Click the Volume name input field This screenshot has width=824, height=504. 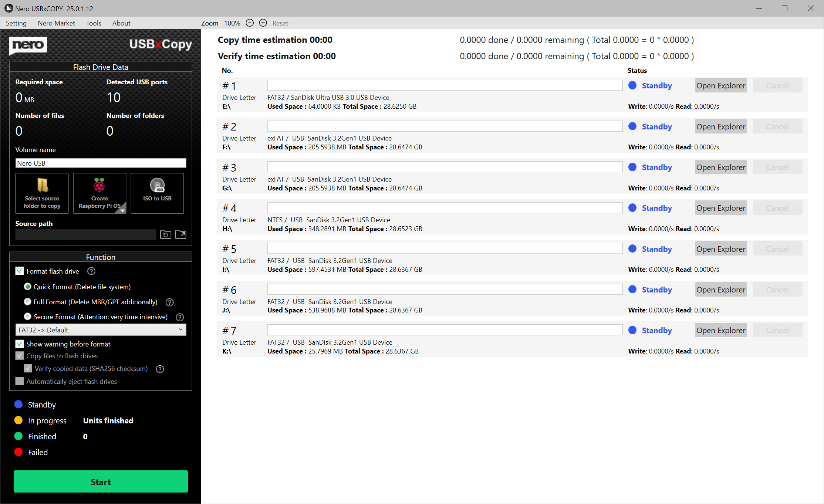point(101,163)
